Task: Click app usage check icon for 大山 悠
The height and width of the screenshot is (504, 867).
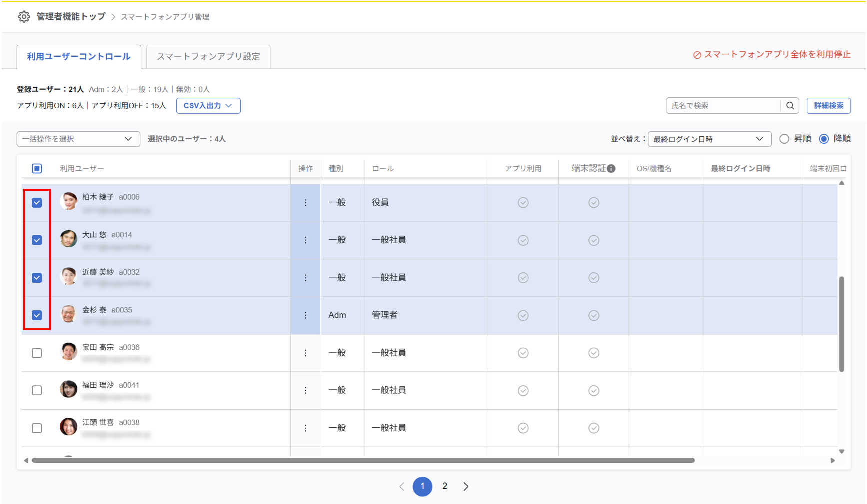Action: click(523, 240)
